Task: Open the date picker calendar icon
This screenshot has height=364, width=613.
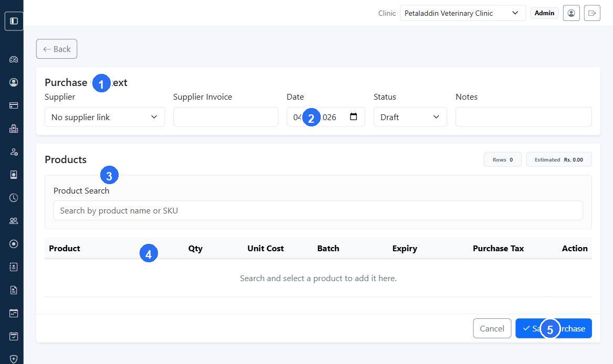Action: tap(353, 117)
